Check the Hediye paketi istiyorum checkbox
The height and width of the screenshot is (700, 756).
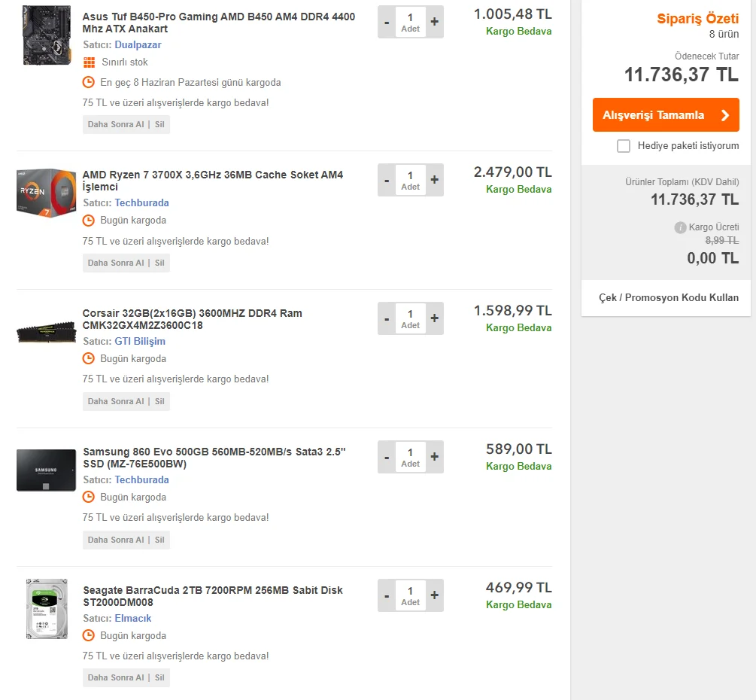tap(624, 146)
